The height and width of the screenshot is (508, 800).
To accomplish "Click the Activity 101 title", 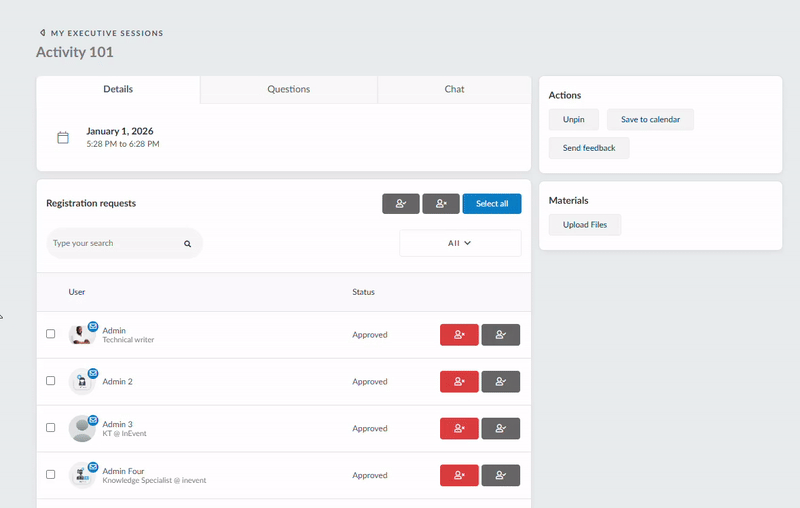I will pos(74,53).
